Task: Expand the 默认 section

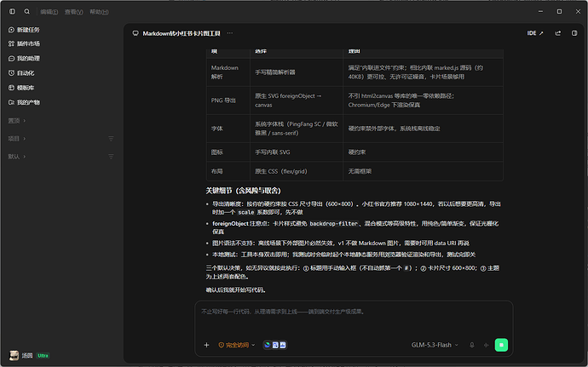Action: [x=17, y=157]
